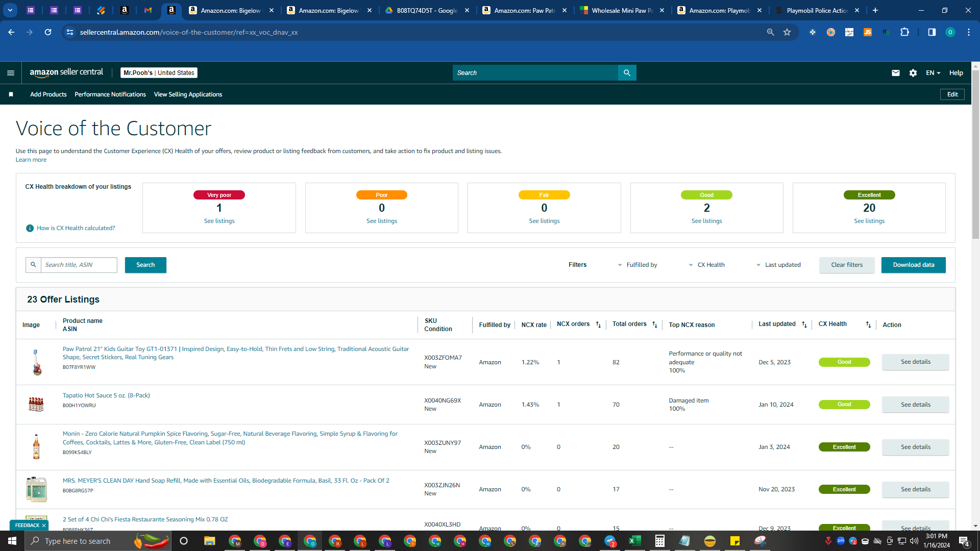Screen dimensions: 980x551
Task: Click the magnifier button beside the Seller Central search
Action: click(x=627, y=73)
